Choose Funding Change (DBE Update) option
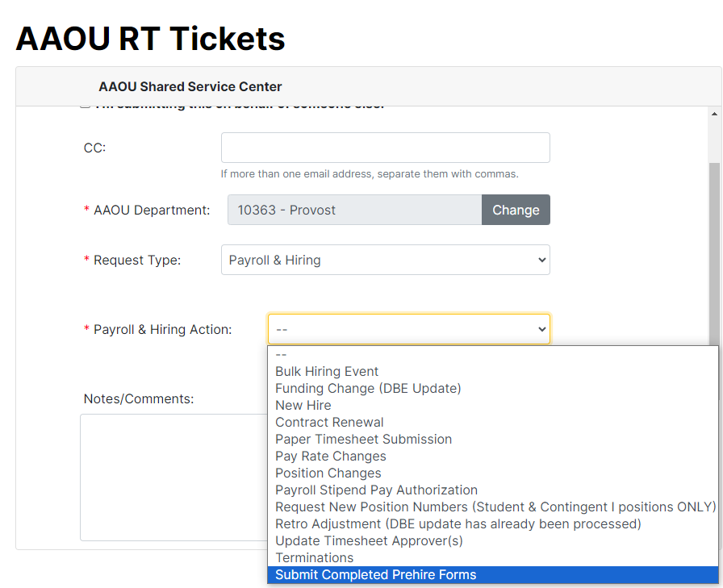 368,388
